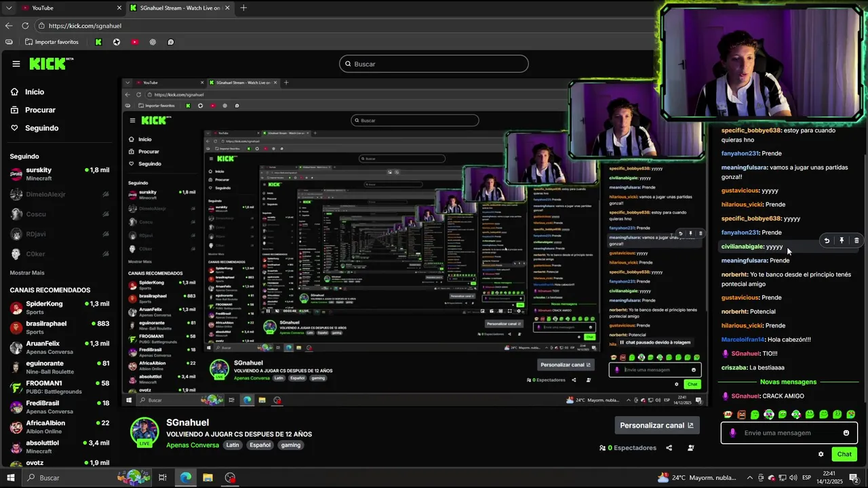Screen dimensions: 868x488
Task: Click the browser back arrow
Action: (9, 26)
